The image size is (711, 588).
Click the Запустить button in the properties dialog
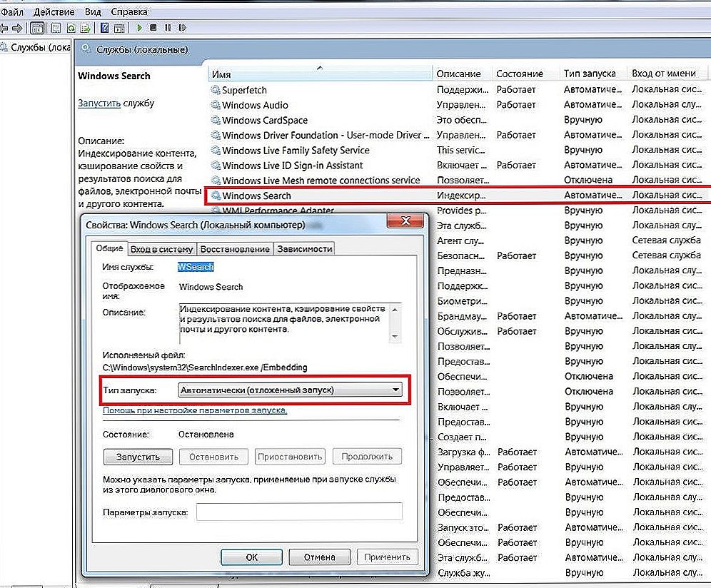[x=138, y=457]
